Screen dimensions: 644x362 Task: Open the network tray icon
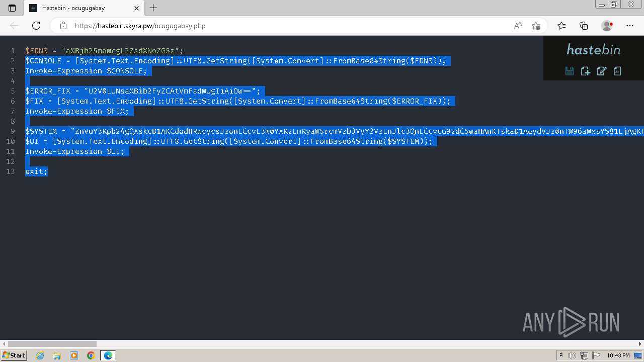pos(584,355)
